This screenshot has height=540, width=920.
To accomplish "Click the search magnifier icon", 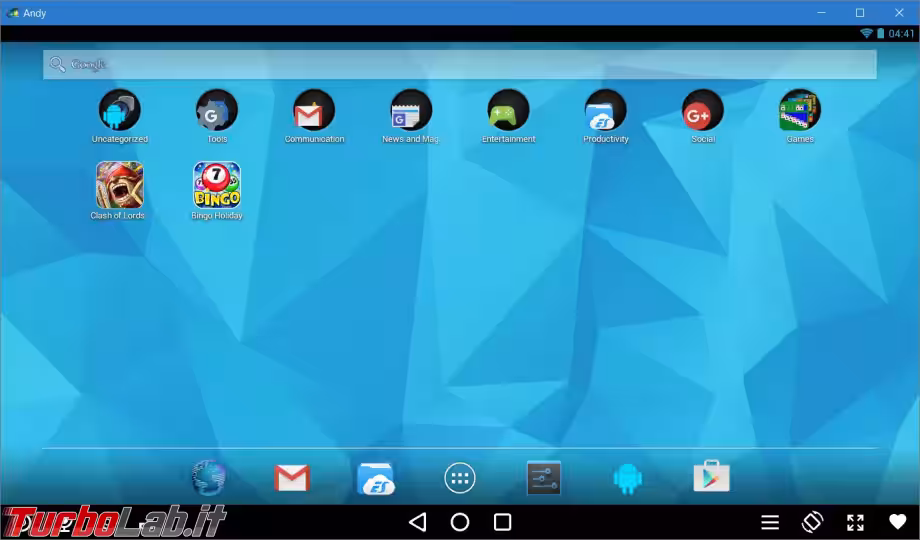I will click(x=58, y=64).
